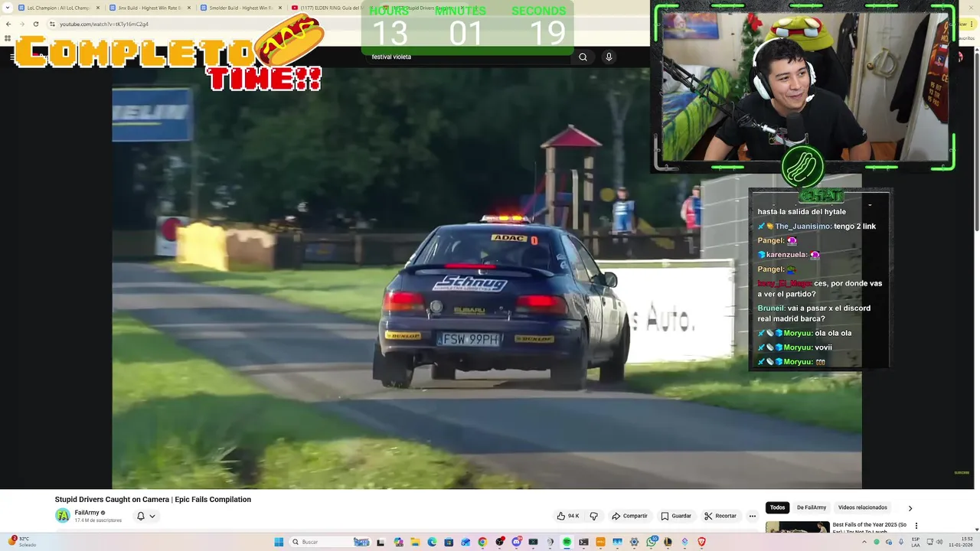Reload the YouTube page
The height and width of the screenshot is (551, 980).
click(x=35, y=24)
